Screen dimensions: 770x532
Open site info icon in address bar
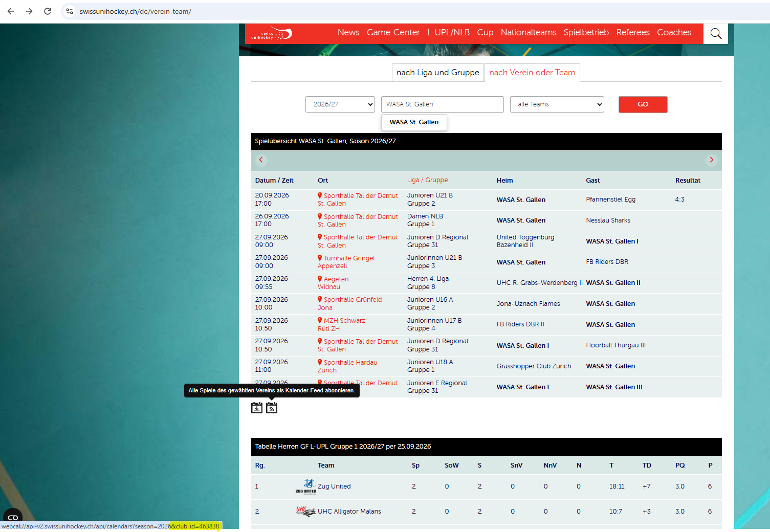click(70, 11)
